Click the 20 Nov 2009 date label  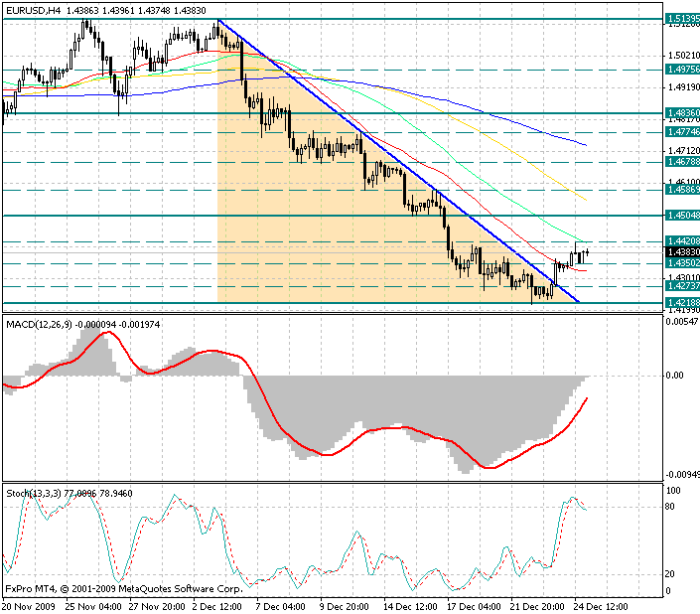pyautogui.click(x=29, y=607)
